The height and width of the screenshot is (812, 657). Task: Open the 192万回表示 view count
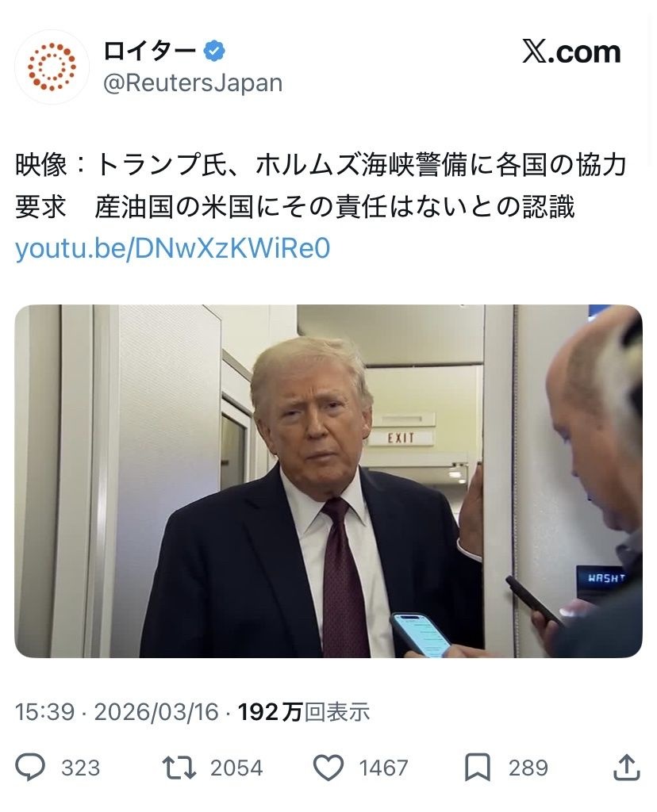click(304, 712)
